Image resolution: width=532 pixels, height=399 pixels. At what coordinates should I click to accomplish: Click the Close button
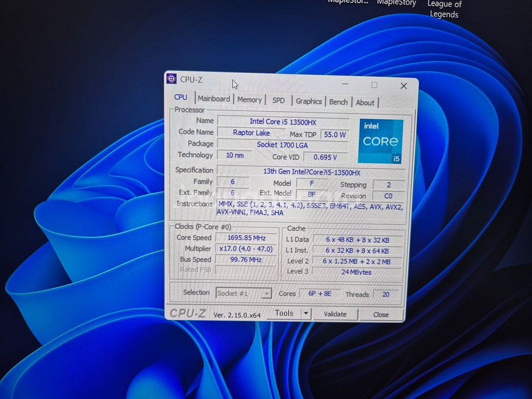tap(381, 315)
